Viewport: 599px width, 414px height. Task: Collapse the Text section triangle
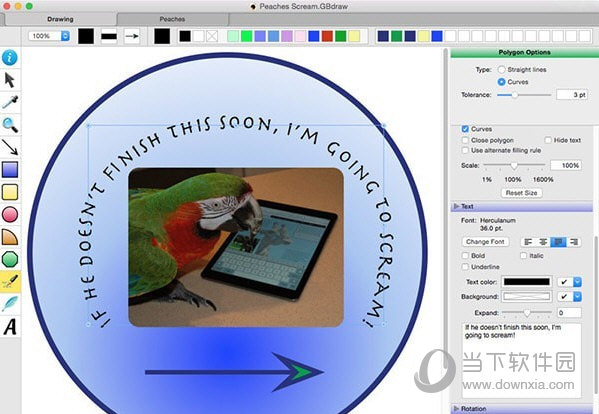click(x=456, y=206)
